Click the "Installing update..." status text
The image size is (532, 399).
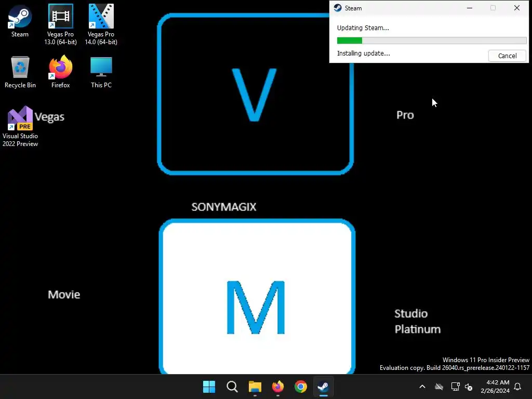pos(363,54)
